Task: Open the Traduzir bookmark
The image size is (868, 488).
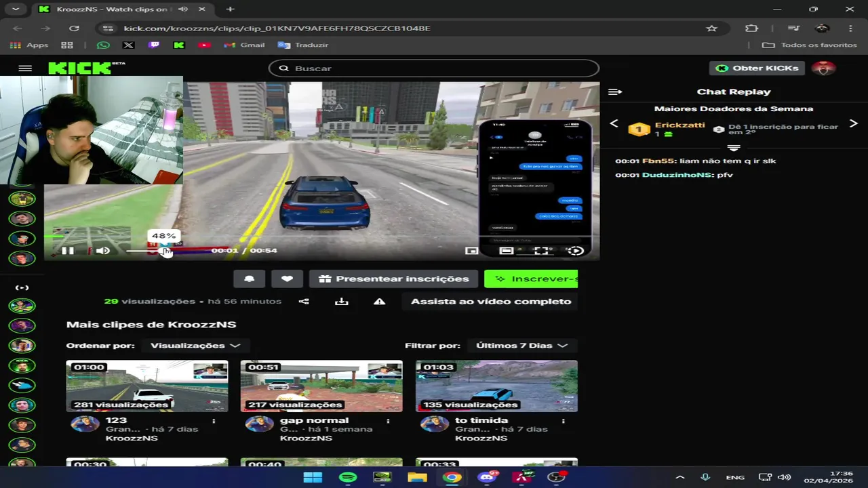Action: click(x=303, y=45)
